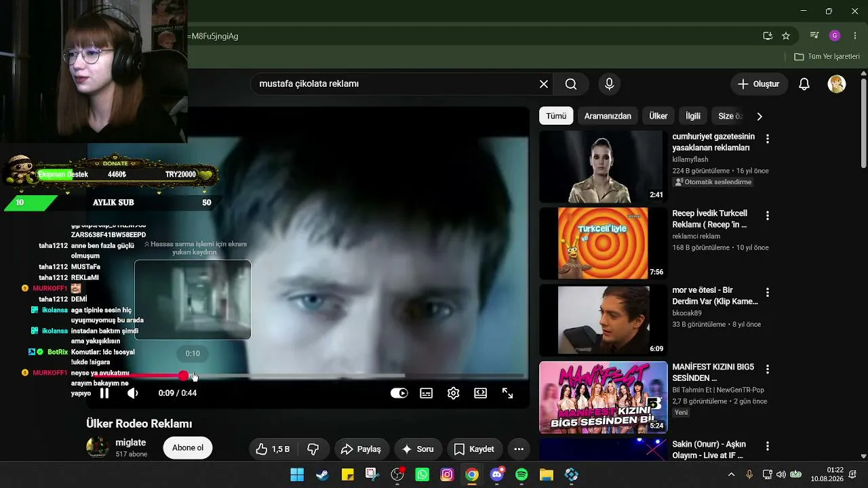
Task: Switch the player to theater mode
Action: pyautogui.click(x=481, y=393)
